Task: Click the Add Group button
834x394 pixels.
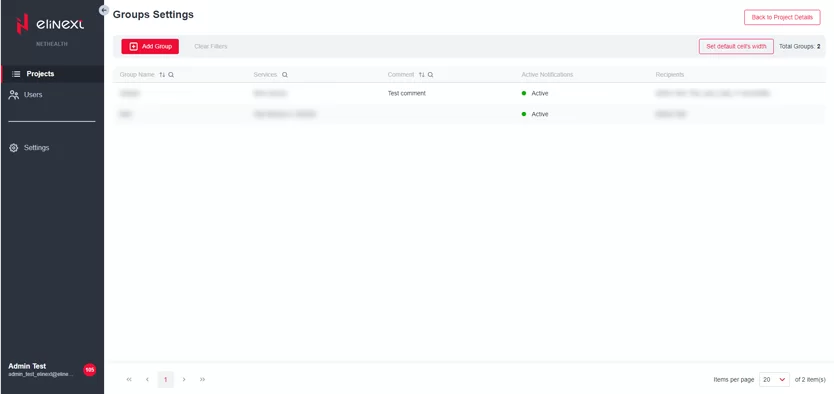Action: (150, 46)
